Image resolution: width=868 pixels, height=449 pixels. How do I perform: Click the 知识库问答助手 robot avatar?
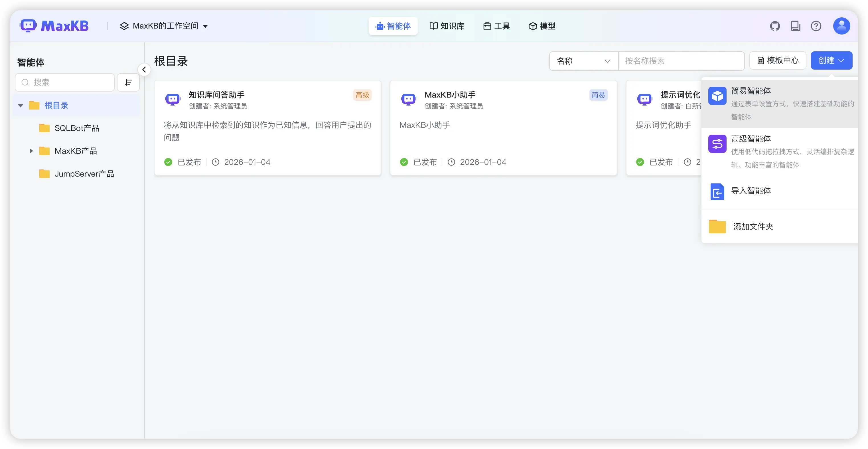coord(172,99)
